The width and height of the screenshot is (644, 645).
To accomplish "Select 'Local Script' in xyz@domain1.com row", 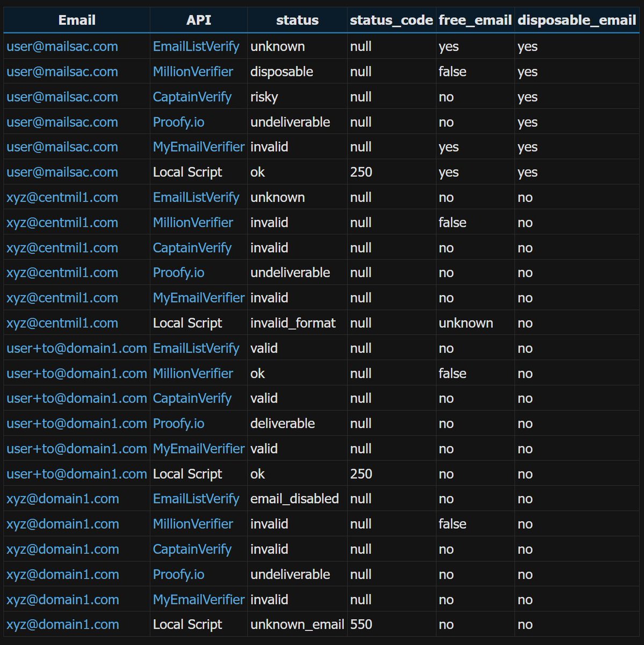I will (x=187, y=625).
